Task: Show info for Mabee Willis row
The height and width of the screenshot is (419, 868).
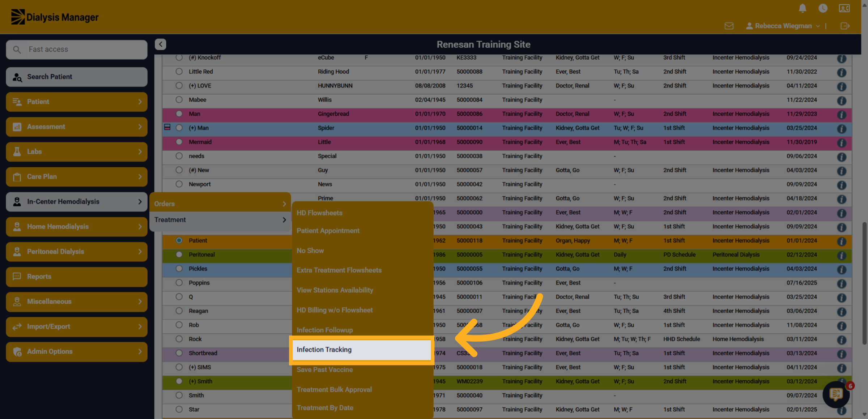Action: [x=842, y=101]
